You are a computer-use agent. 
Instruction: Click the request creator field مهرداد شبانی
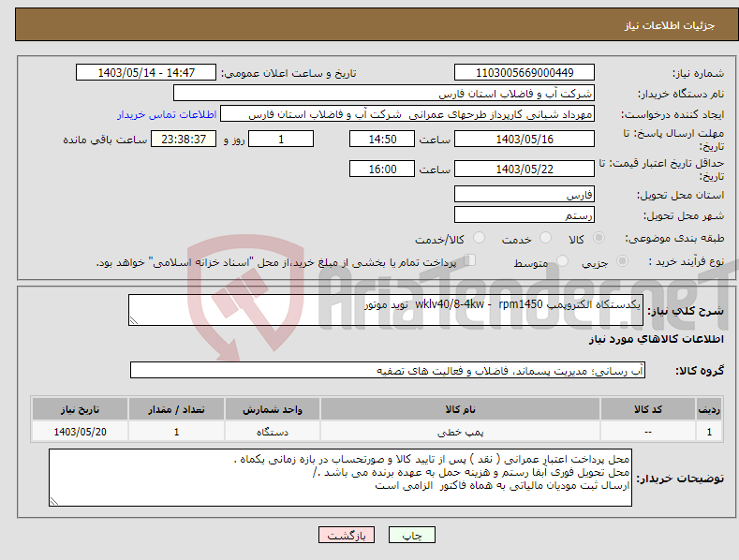[x=407, y=114]
